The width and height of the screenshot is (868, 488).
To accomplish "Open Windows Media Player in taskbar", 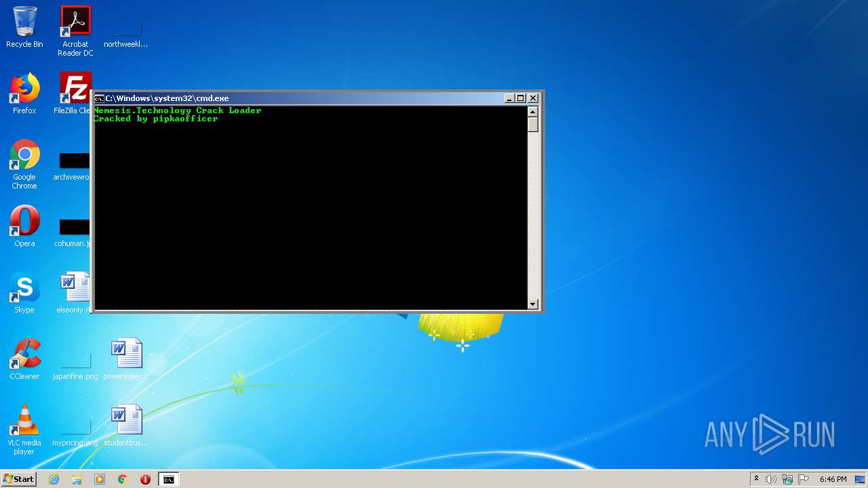I will 100,479.
